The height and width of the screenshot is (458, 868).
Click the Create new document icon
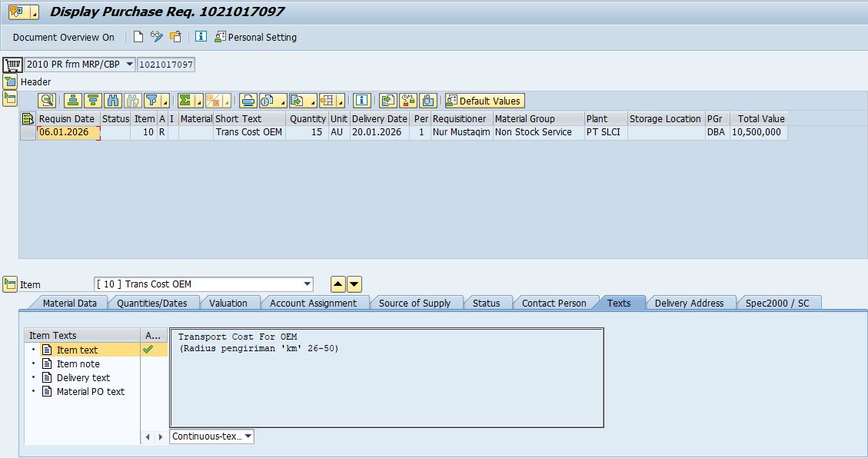(138, 37)
